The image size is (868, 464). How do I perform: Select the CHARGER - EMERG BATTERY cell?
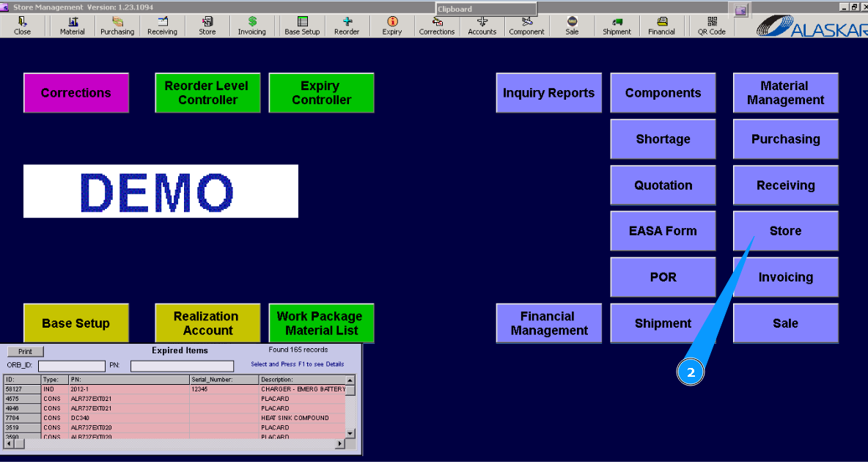click(x=302, y=389)
